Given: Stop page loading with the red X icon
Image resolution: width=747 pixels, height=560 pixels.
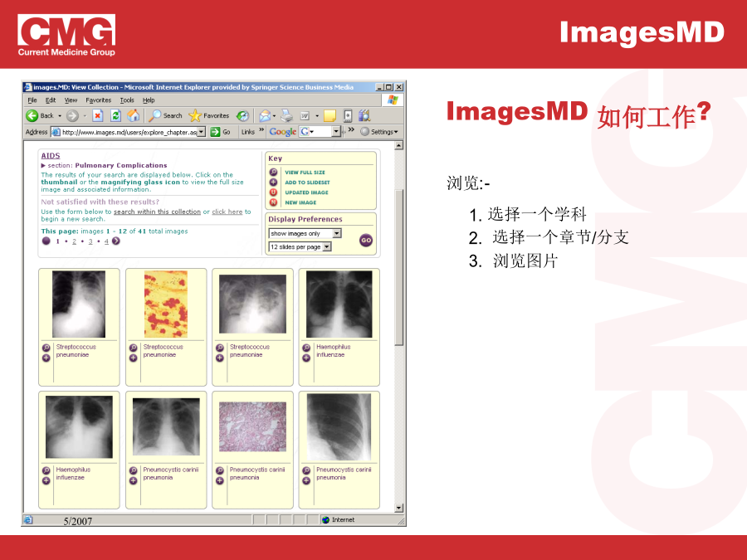Looking at the screenshot, I should click(x=98, y=115).
